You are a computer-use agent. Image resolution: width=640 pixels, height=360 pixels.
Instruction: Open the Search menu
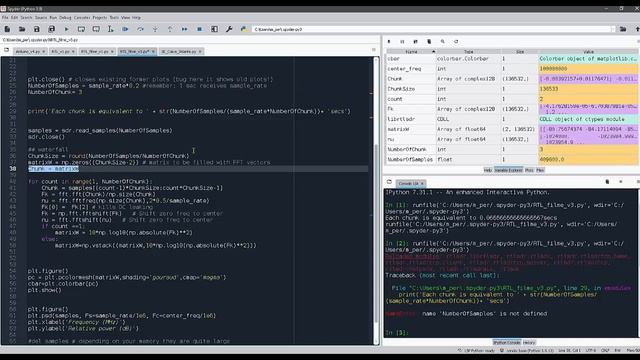(26, 18)
